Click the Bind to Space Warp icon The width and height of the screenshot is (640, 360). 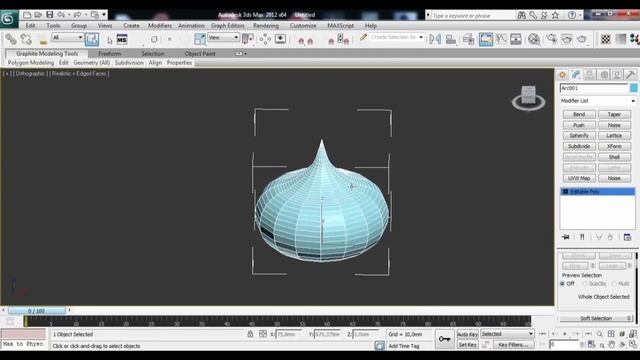click(43, 40)
